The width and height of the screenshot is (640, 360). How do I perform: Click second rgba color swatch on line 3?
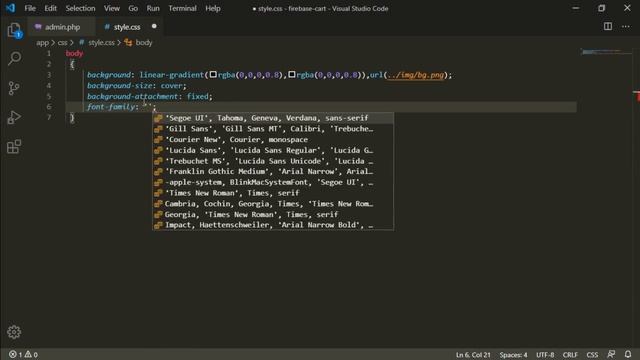coord(291,75)
